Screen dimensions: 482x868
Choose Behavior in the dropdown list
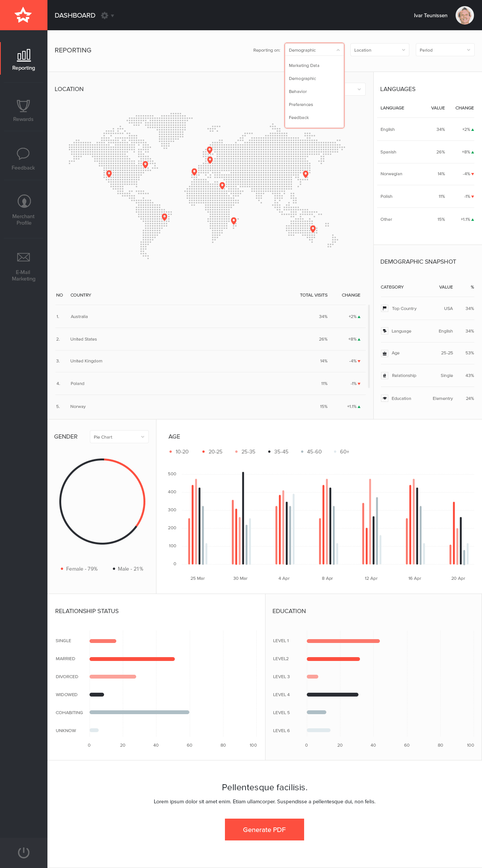(298, 91)
